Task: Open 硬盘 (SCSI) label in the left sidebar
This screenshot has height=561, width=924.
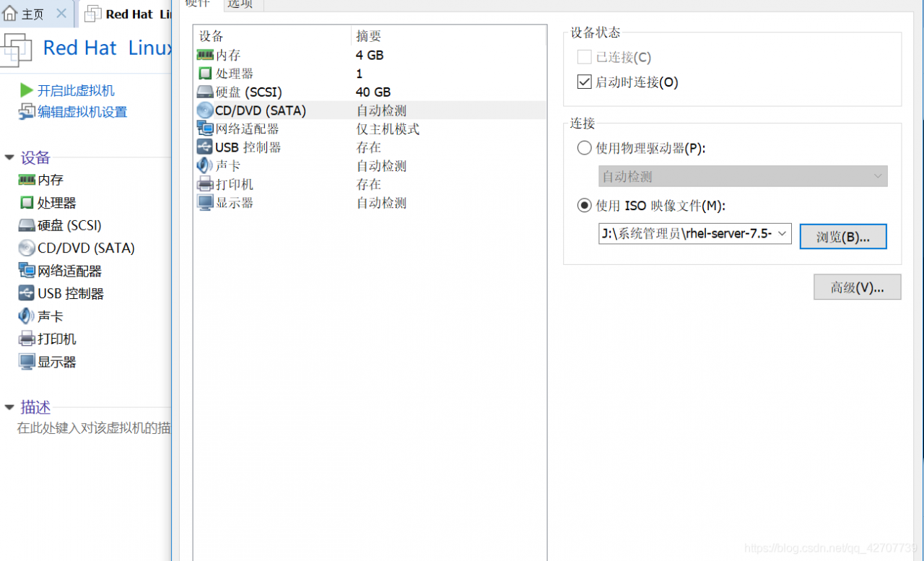Action: click(x=70, y=225)
